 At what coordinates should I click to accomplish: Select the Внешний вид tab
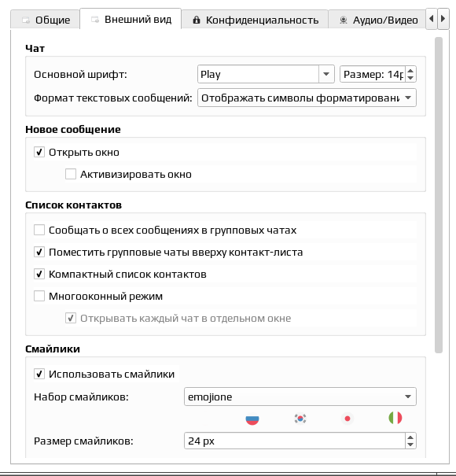[x=131, y=19]
